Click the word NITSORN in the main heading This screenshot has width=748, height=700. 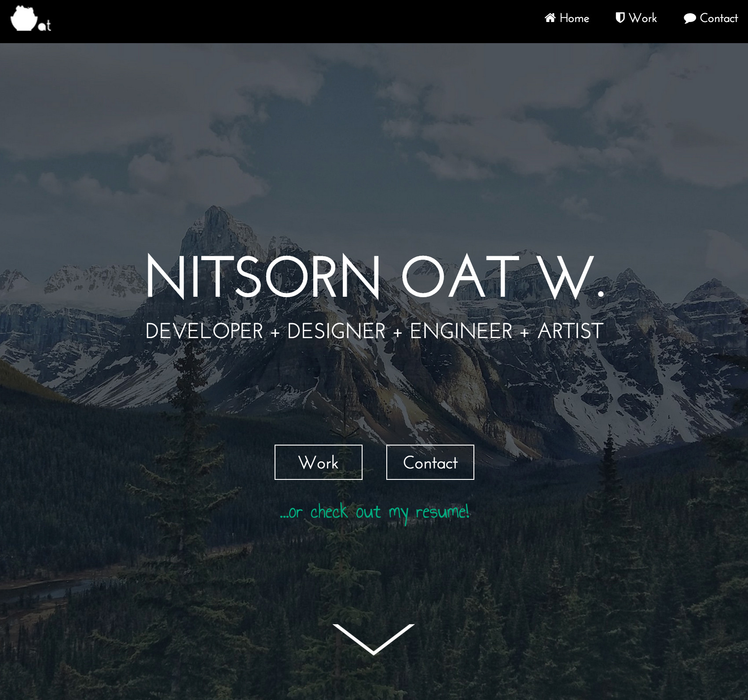[263, 277]
